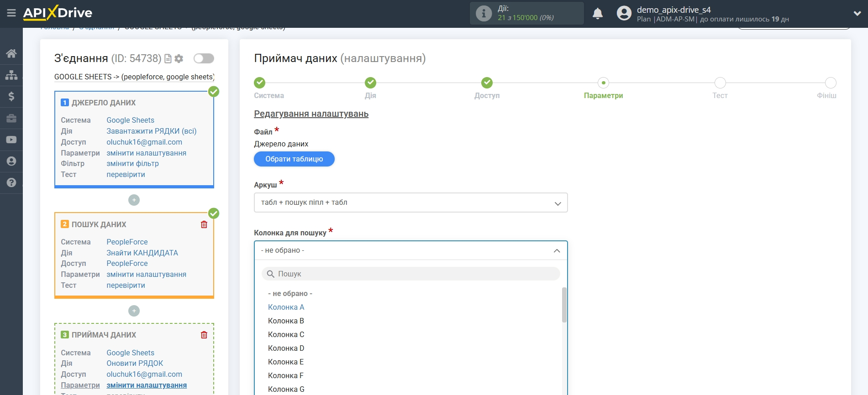Select Колонка B option
This screenshot has width=868, height=395.
point(286,321)
